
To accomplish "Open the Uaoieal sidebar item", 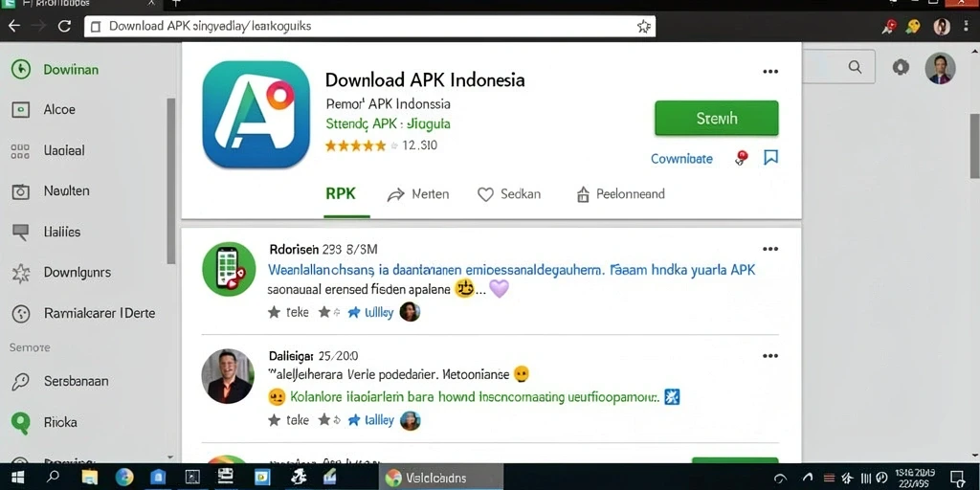I will (64, 150).
